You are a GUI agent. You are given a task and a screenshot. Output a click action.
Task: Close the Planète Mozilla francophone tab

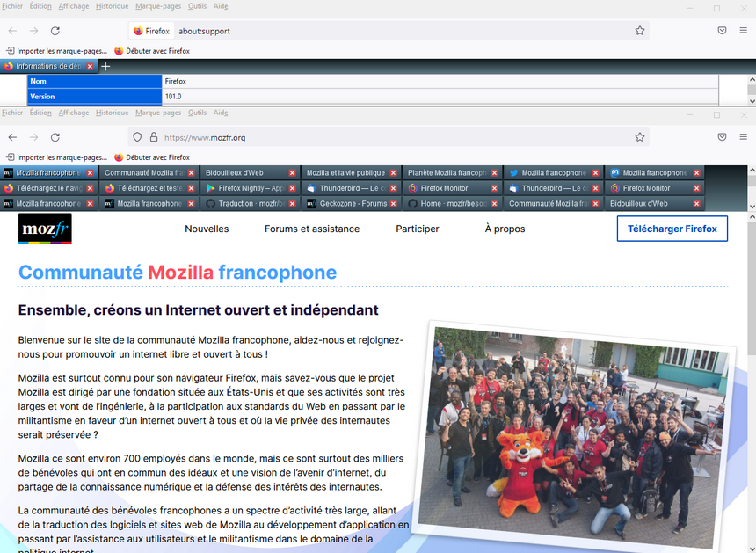[x=494, y=173]
